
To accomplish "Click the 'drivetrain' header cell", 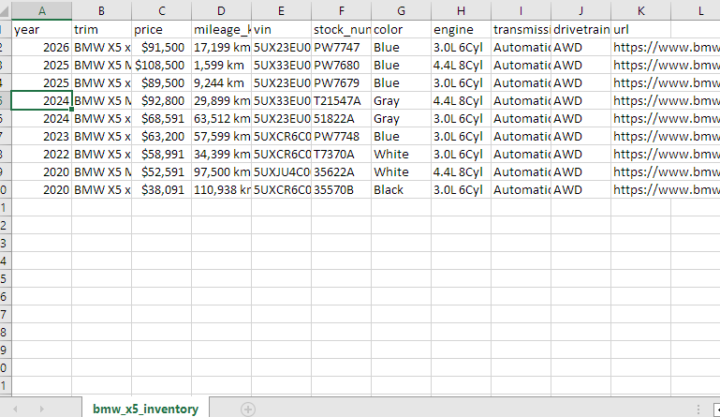I will point(581,29).
